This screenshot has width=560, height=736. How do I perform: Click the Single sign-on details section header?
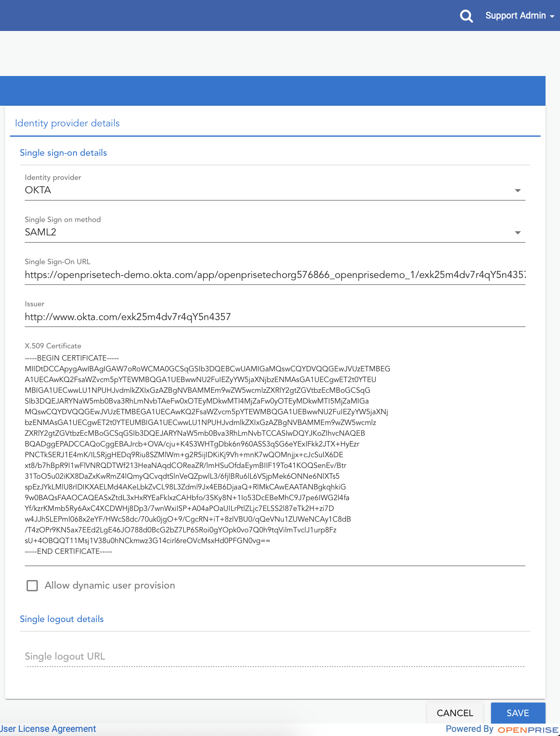63,153
